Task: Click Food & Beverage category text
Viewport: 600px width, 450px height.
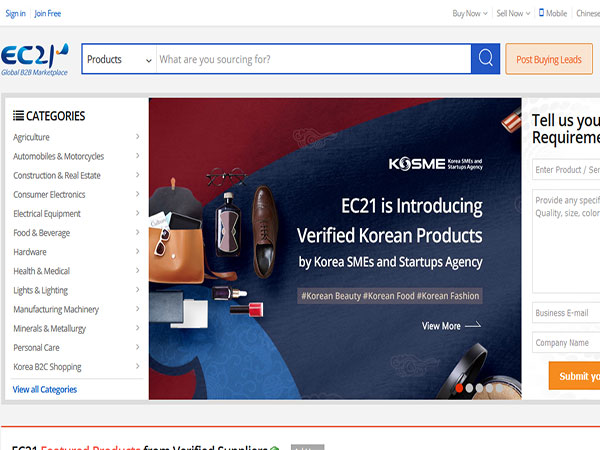Action: click(41, 233)
